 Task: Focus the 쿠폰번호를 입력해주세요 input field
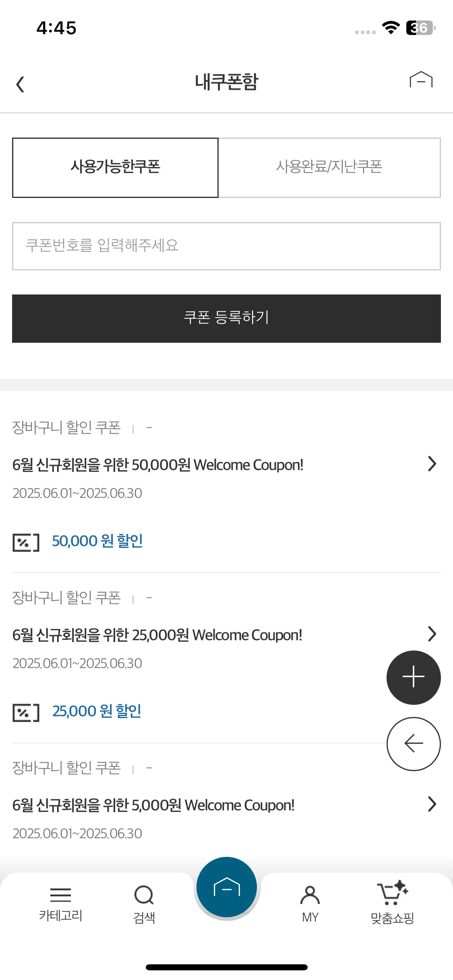click(226, 246)
